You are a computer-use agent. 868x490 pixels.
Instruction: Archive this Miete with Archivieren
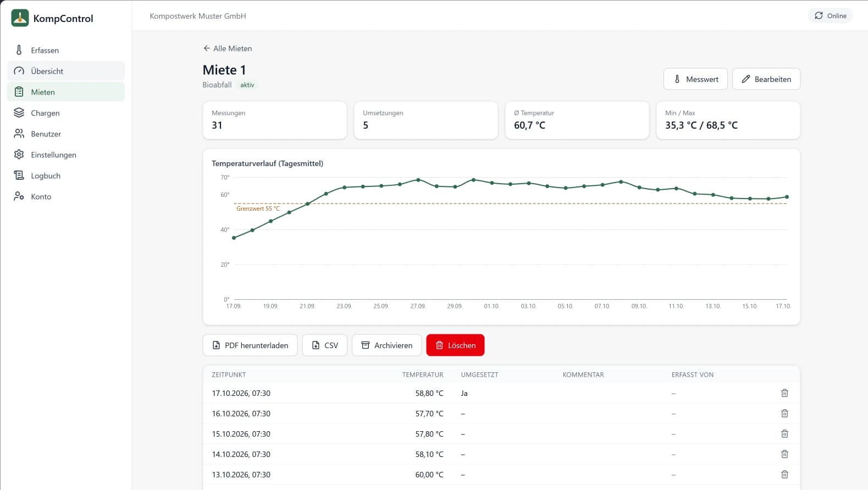click(x=386, y=345)
